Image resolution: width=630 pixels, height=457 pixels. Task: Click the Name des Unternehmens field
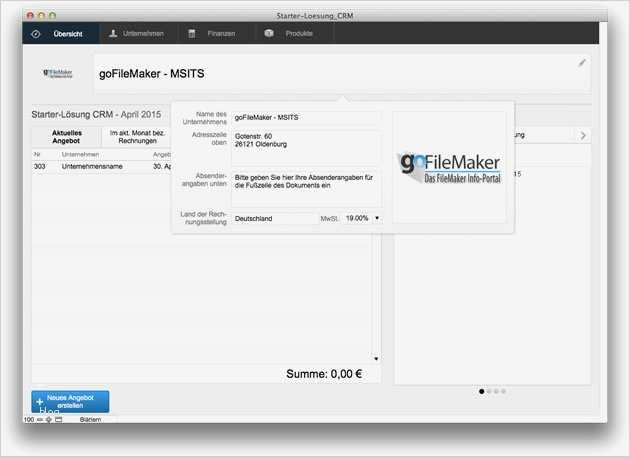[305, 118]
